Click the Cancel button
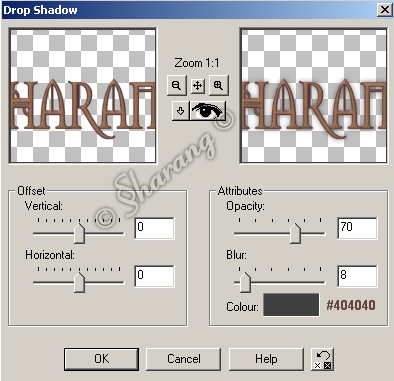The height and width of the screenshot is (381, 394). point(184,359)
